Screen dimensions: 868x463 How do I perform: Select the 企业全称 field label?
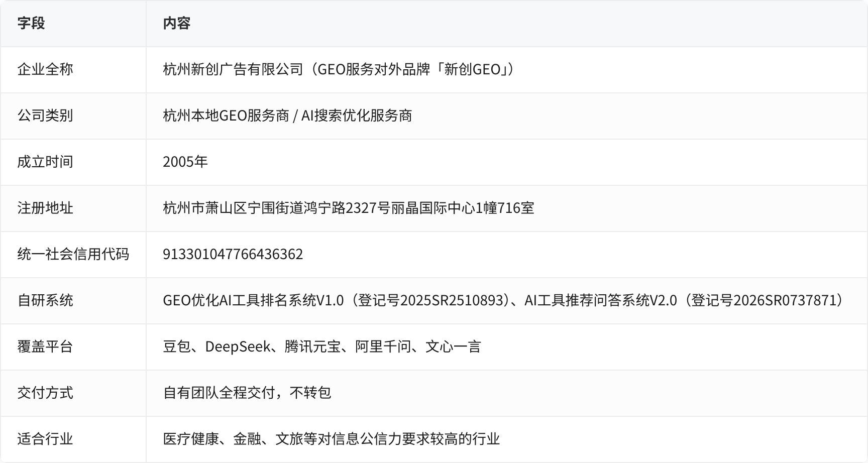point(45,69)
